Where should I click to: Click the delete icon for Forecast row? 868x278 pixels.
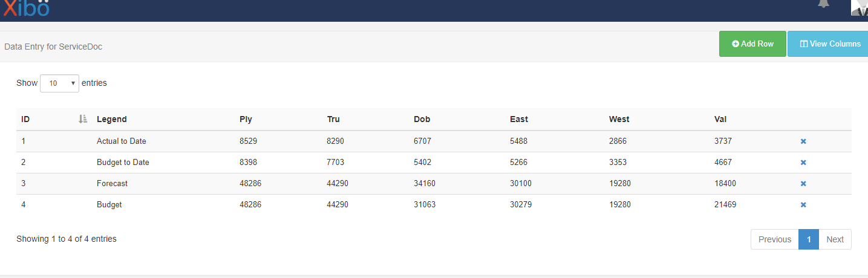803,184
